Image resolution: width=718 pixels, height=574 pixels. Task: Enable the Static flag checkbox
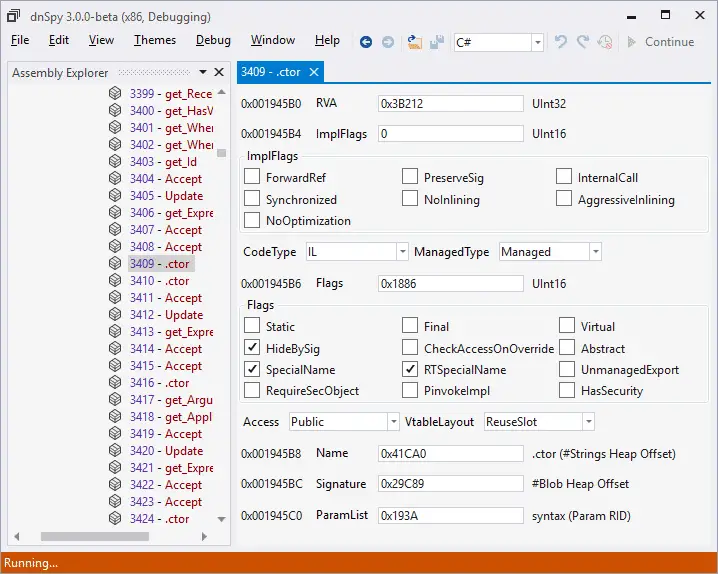(x=252, y=325)
